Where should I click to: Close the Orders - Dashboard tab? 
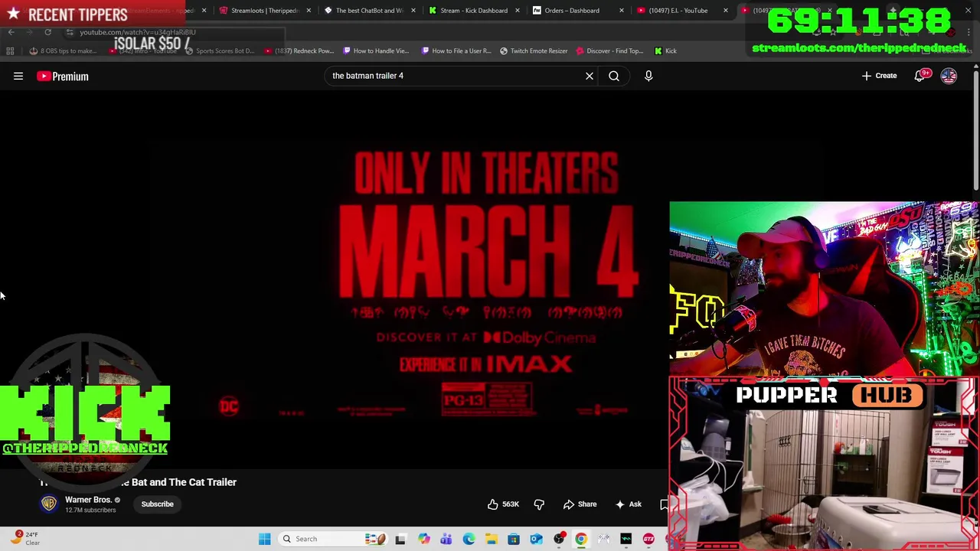click(x=622, y=11)
